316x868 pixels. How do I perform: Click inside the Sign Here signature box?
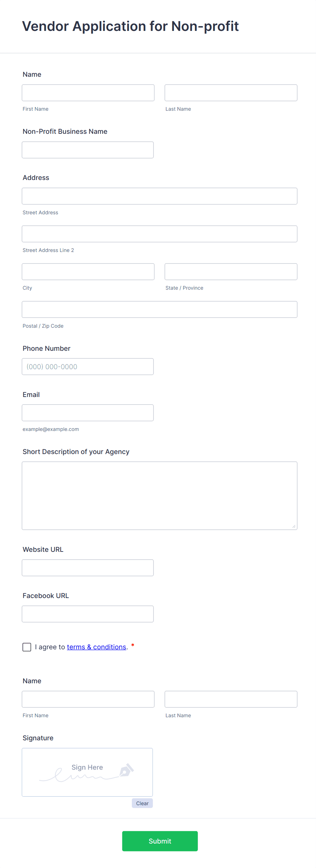click(x=87, y=772)
